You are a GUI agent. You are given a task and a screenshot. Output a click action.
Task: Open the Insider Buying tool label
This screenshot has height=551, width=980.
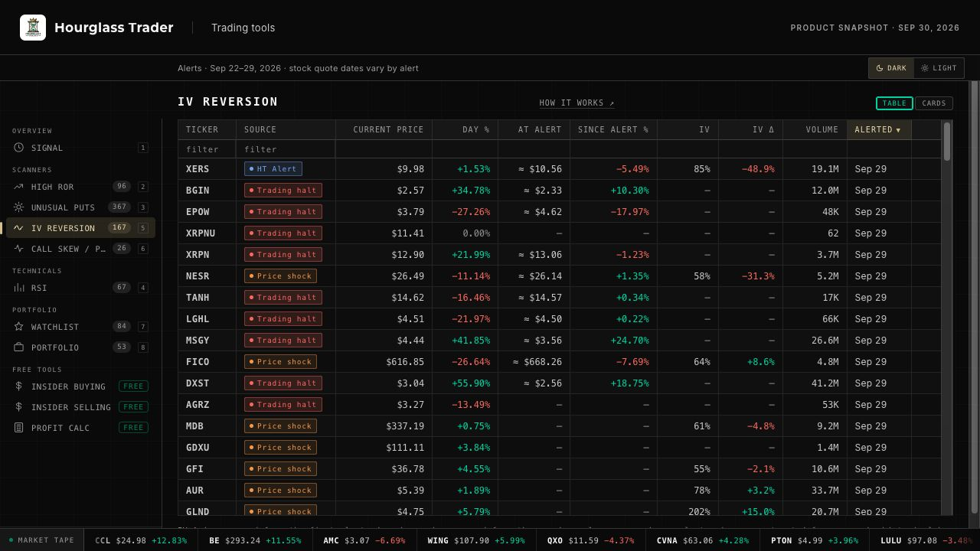pos(68,386)
